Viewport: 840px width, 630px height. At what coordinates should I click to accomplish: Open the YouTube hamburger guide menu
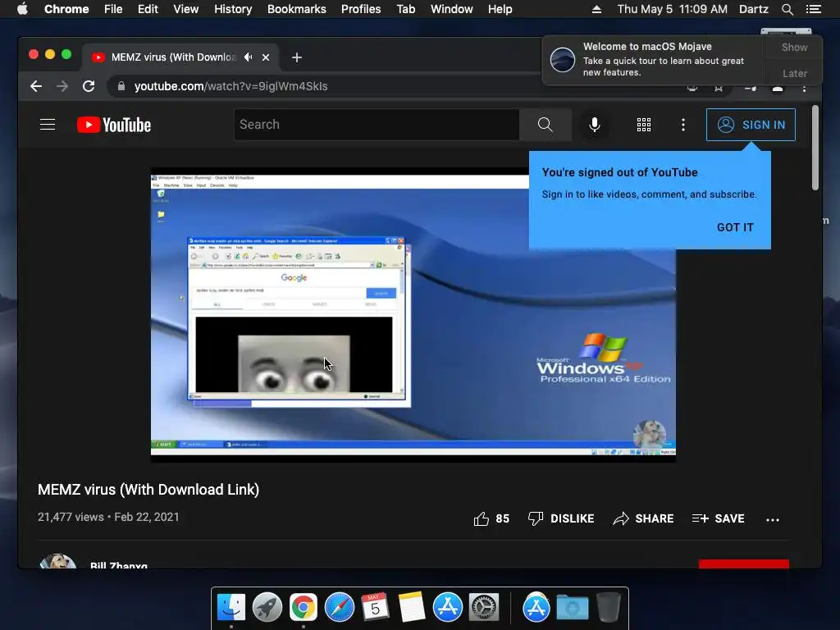click(48, 125)
